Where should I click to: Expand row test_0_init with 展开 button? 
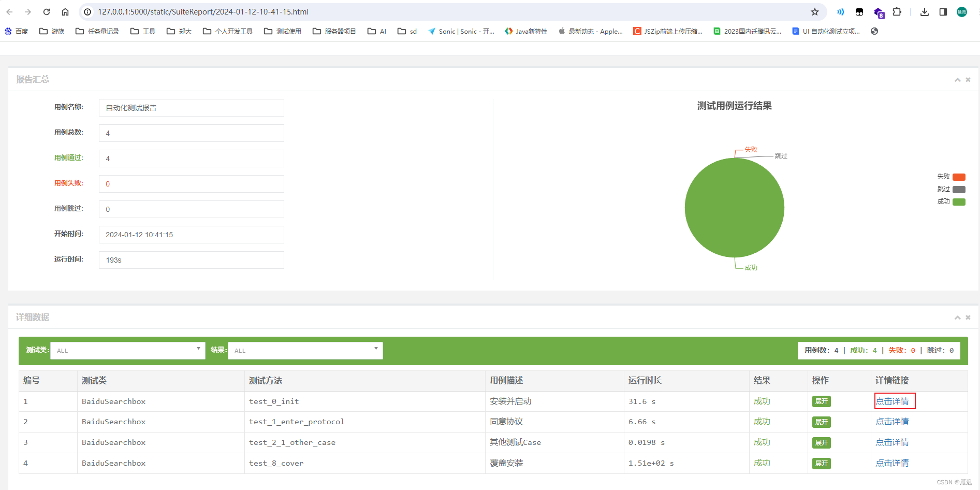point(821,401)
